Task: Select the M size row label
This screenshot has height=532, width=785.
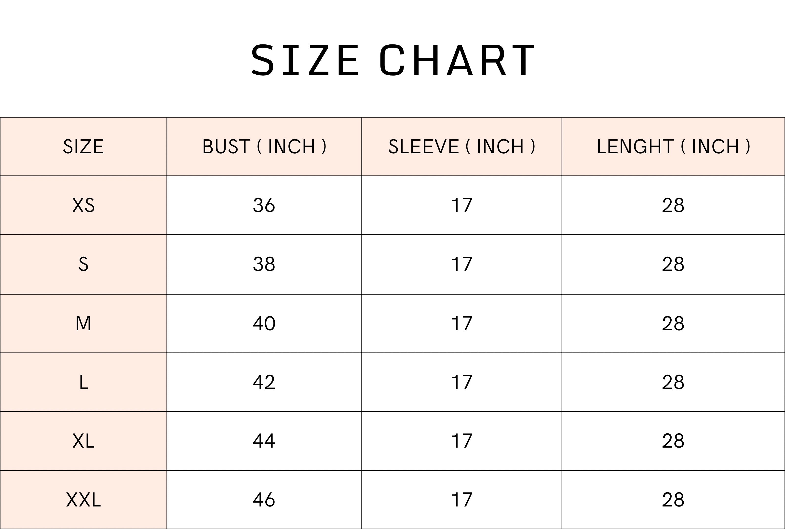Action: pyautogui.click(x=83, y=323)
